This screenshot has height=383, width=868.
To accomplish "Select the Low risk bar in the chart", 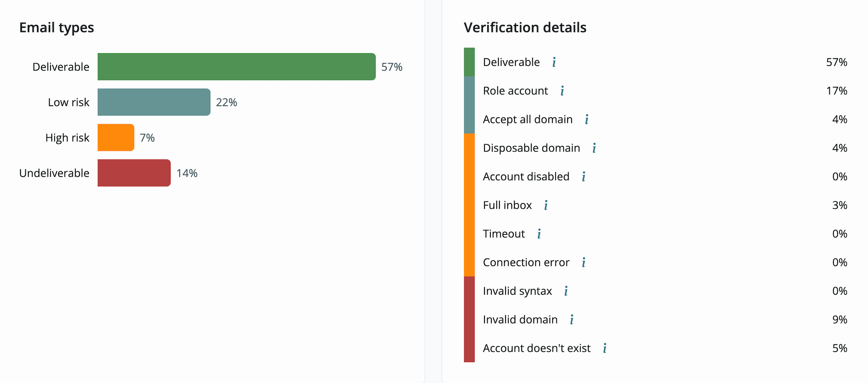I will coord(153,102).
